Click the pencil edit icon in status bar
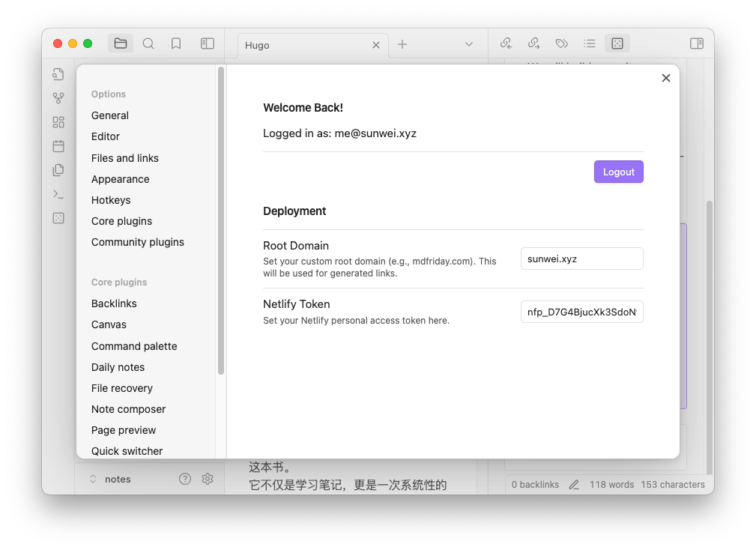 point(574,485)
